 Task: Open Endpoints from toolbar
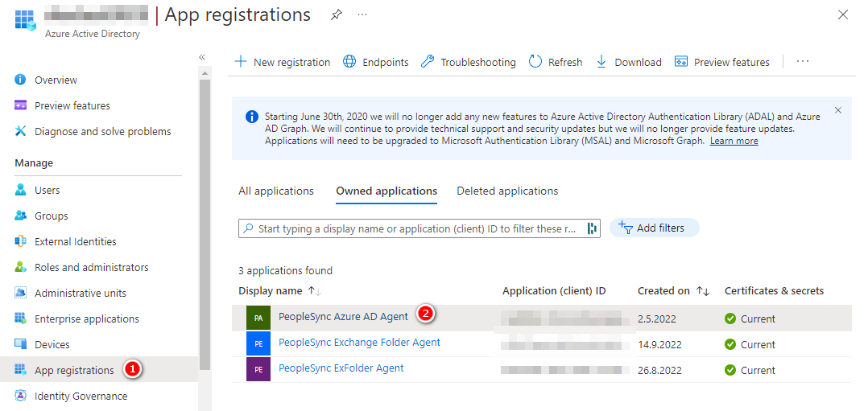pos(376,62)
